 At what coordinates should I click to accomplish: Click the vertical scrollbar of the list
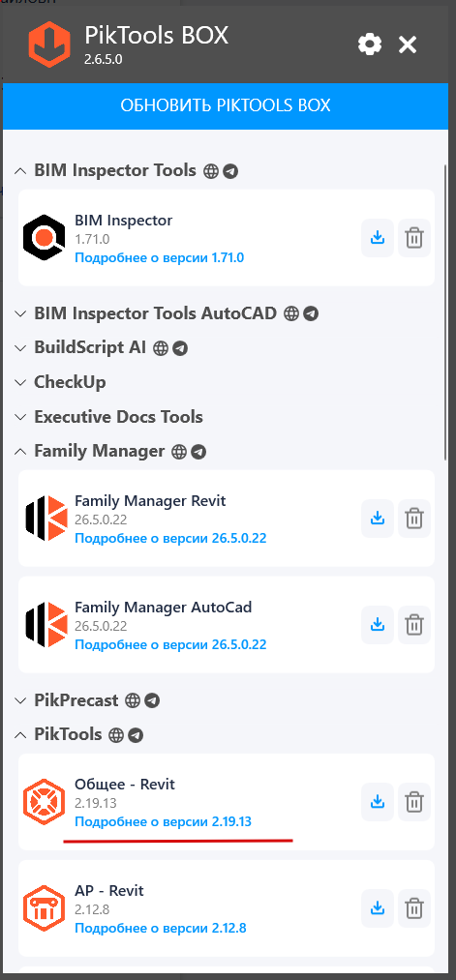(445, 312)
